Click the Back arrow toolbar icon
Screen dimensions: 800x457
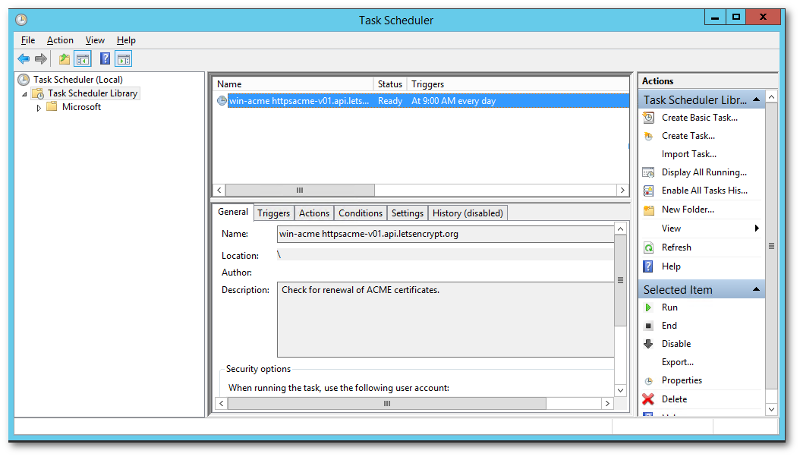pyautogui.click(x=24, y=59)
